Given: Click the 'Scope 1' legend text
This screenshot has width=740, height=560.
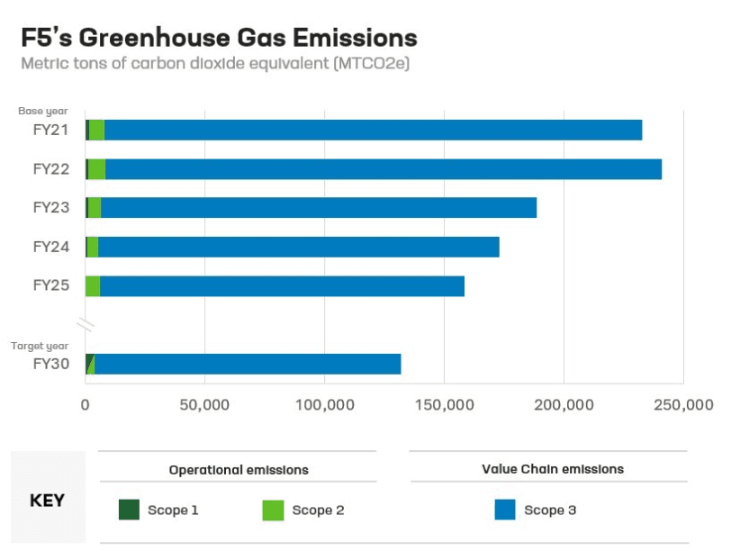Looking at the screenshot, I should [x=173, y=510].
